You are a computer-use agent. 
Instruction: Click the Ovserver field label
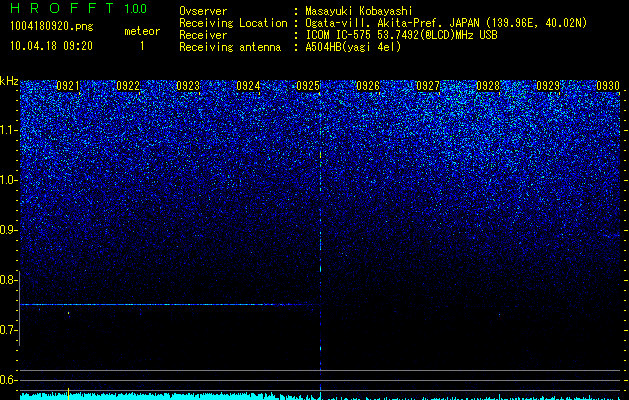click(x=203, y=11)
